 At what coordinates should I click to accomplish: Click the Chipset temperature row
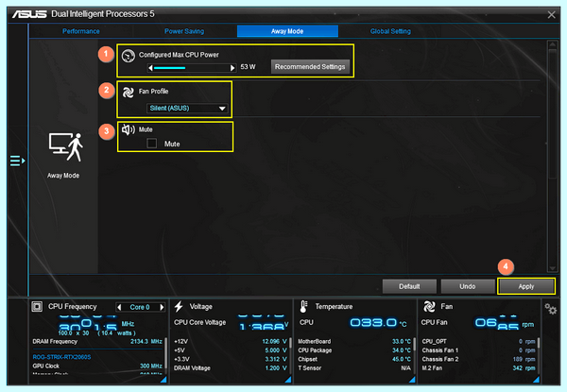click(x=354, y=360)
